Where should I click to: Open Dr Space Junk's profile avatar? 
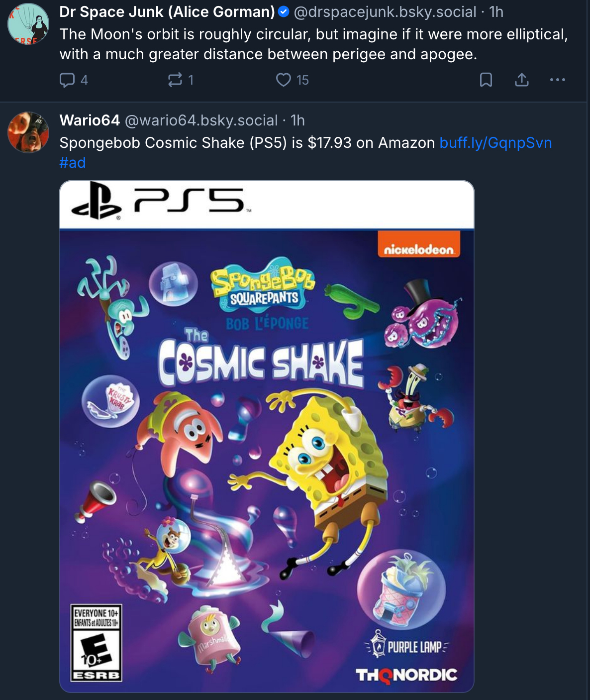(x=28, y=24)
